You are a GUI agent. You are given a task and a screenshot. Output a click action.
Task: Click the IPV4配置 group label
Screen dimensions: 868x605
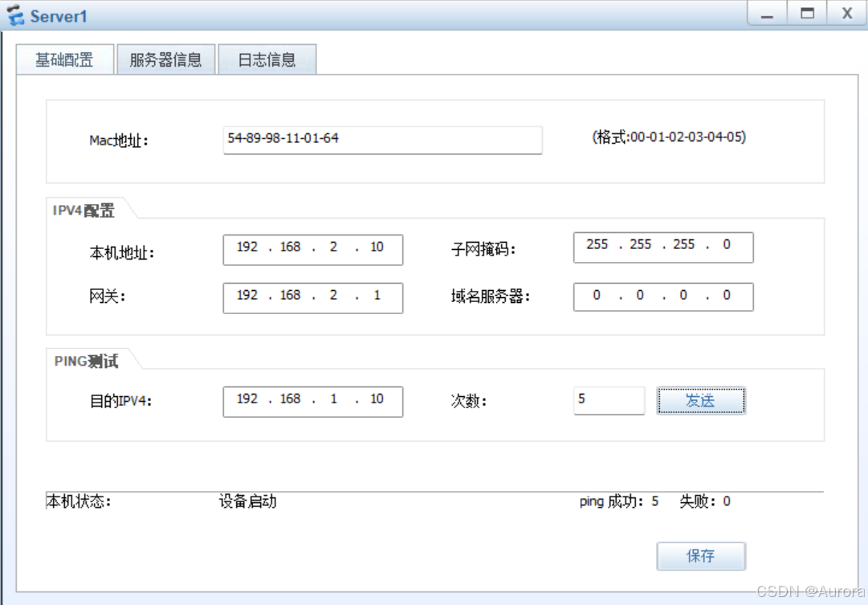coord(84,211)
